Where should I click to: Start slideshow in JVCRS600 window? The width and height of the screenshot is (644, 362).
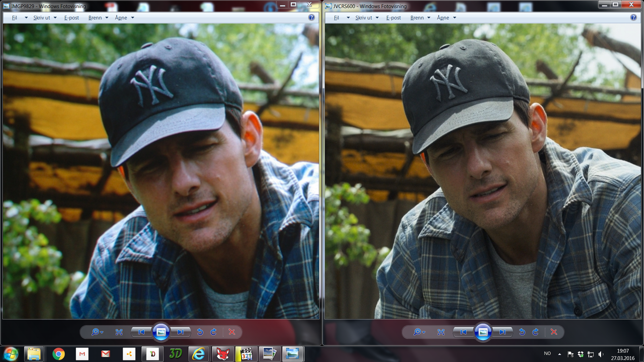[x=483, y=332]
